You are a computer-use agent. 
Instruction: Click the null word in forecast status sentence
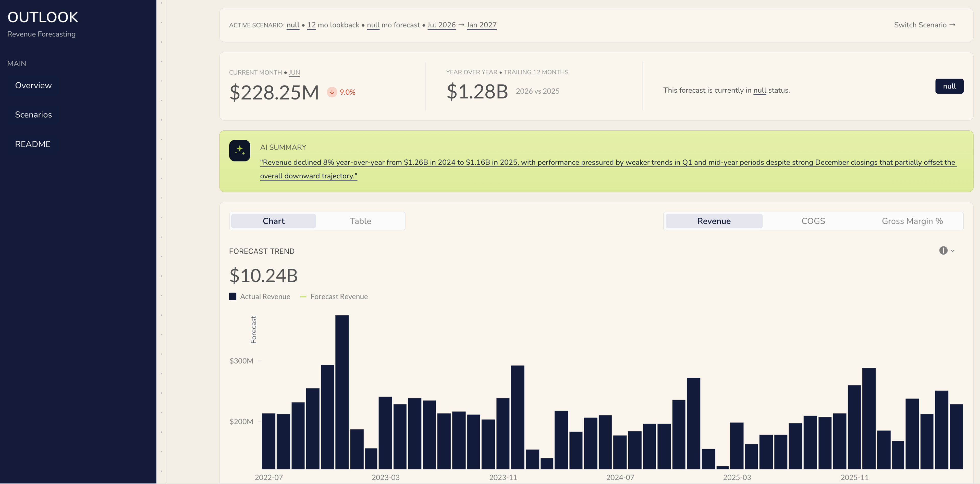(x=760, y=91)
